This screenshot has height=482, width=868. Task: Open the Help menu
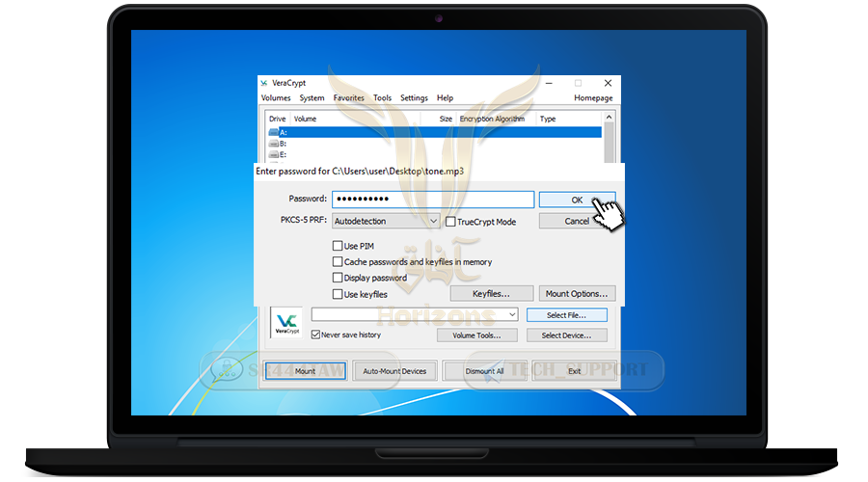coord(445,98)
